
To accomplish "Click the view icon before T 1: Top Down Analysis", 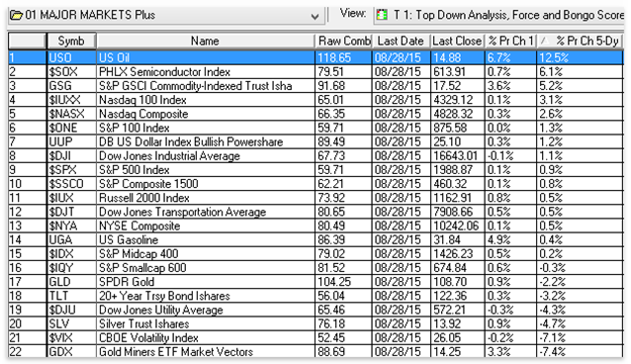I will [x=382, y=15].
